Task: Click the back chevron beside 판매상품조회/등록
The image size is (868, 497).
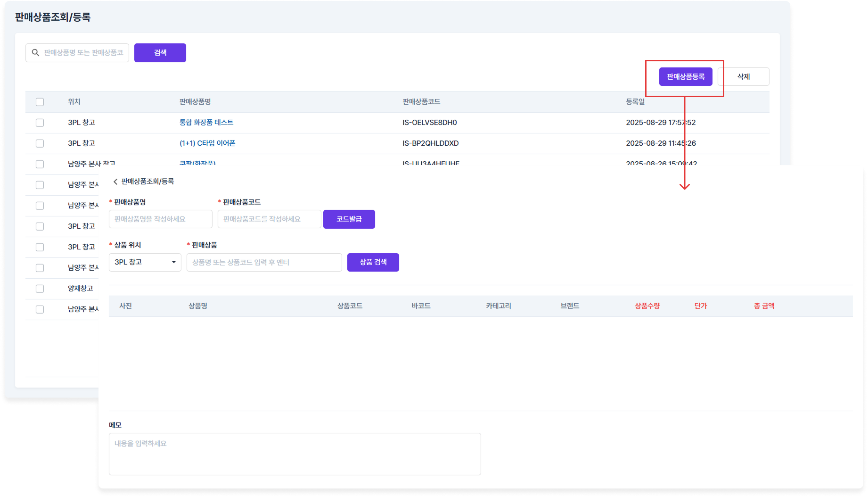Action: pos(115,182)
